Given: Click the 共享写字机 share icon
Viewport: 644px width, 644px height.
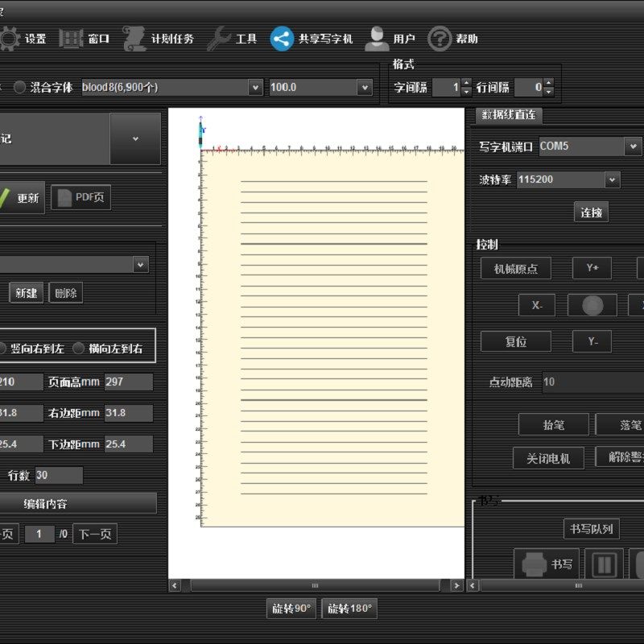Looking at the screenshot, I should point(282,39).
